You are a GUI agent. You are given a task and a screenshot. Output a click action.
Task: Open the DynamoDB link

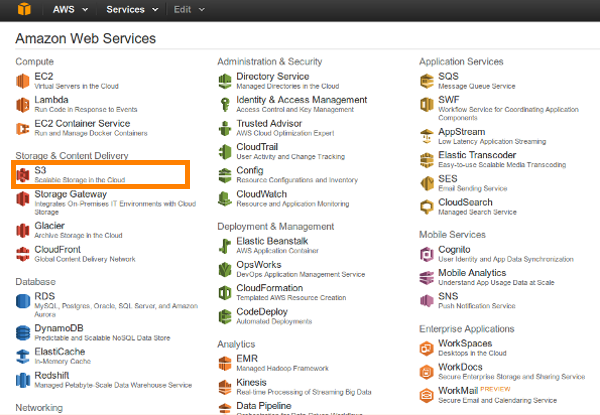coord(59,328)
